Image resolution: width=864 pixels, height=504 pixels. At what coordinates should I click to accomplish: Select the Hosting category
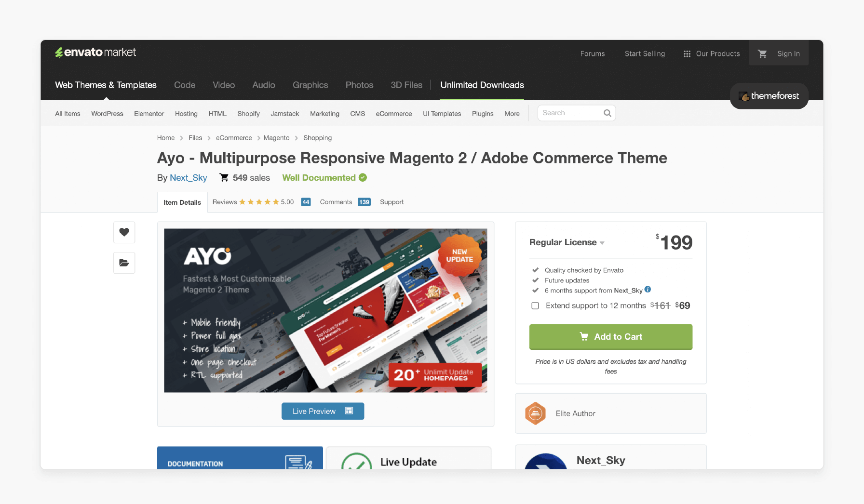click(186, 114)
